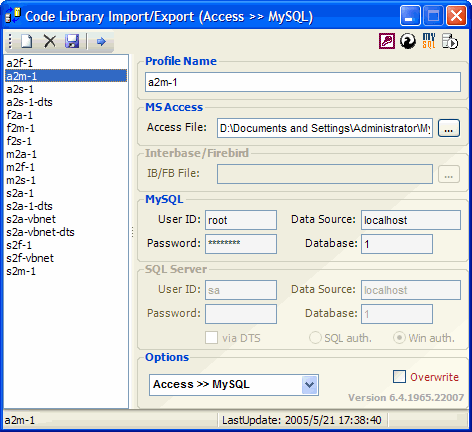Click the Firebird swirl icon
The height and width of the screenshot is (432, 472).
tap(408, 41)
